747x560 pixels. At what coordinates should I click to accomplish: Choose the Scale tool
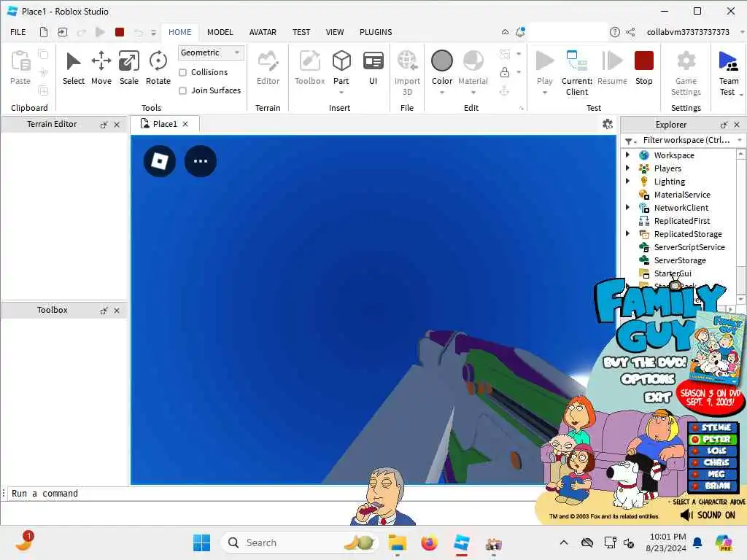coord(128,68)
